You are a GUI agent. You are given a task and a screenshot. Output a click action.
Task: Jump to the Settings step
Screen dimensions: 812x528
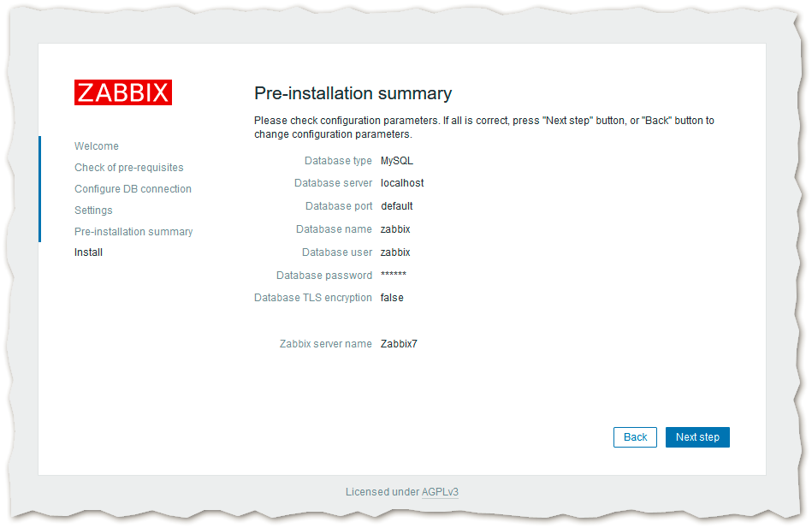coord(93,211)
